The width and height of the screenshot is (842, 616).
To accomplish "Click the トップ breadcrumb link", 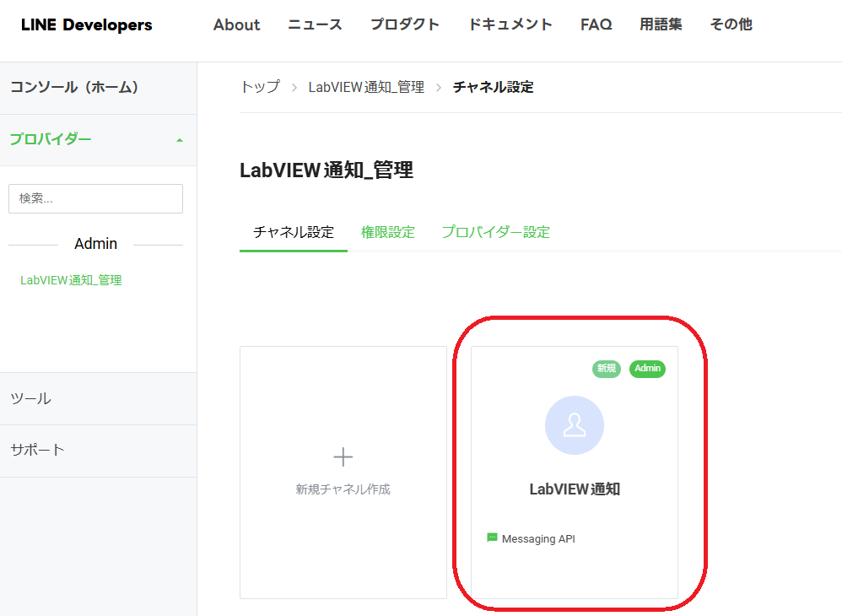I will click(x=260, y=87).
